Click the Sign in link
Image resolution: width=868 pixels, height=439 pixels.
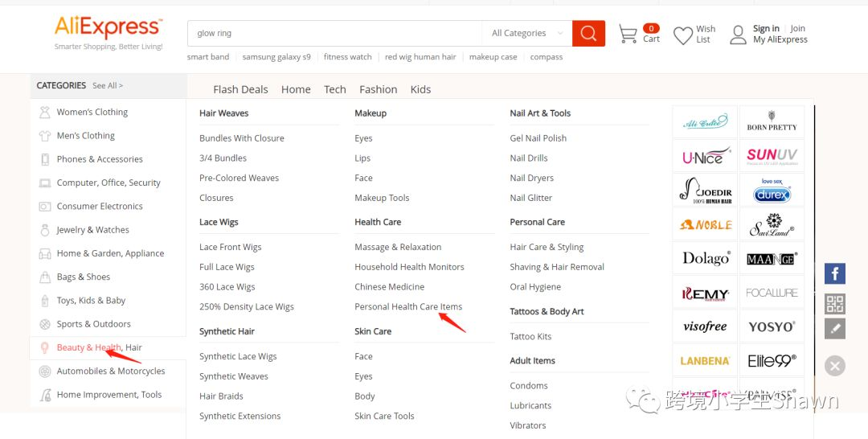pyautogui.click(x=766, y=28)
